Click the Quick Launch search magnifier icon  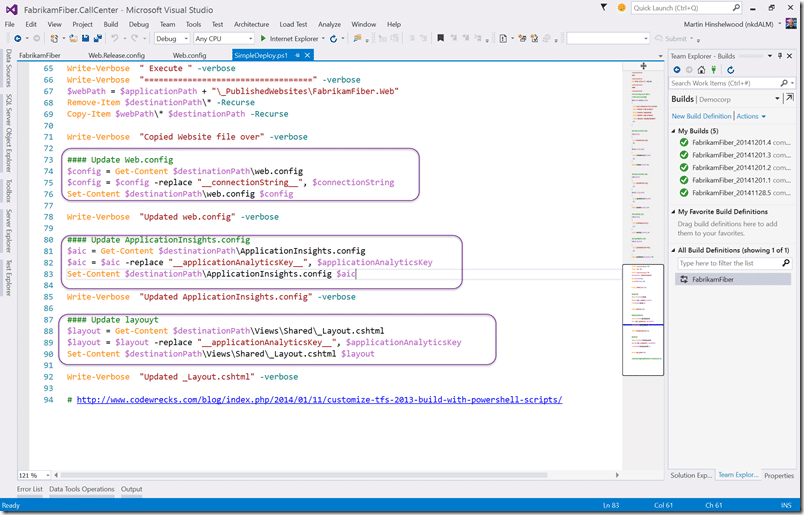tap(736, 8)
